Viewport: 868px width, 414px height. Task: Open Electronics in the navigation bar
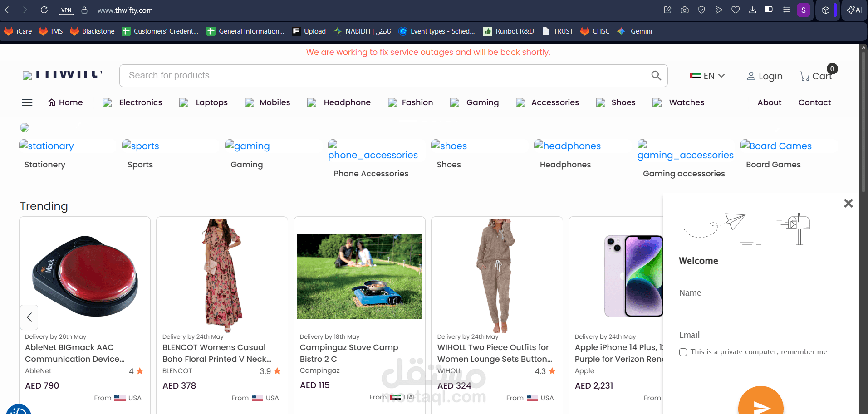point(132,102)
